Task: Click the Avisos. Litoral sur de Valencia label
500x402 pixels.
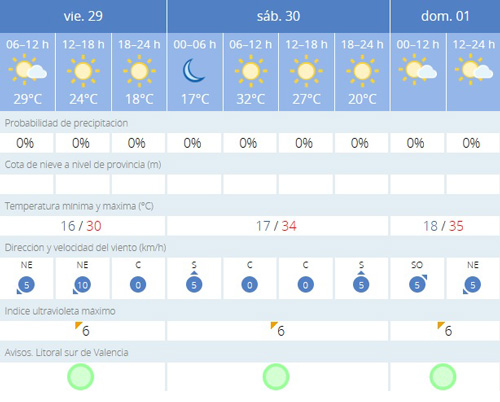Action: pos(66,353)
